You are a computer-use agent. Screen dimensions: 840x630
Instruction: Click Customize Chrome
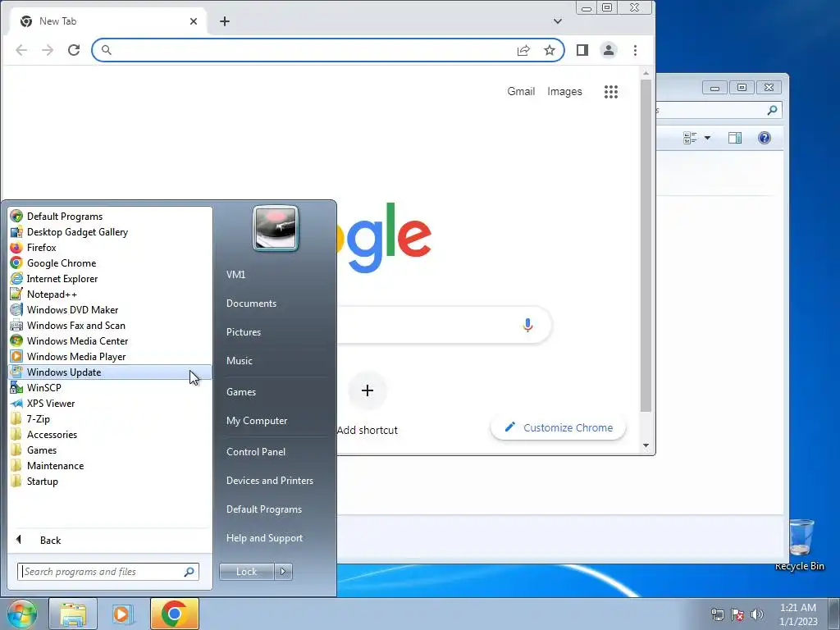pyautogui.click(x=558, y=427)
